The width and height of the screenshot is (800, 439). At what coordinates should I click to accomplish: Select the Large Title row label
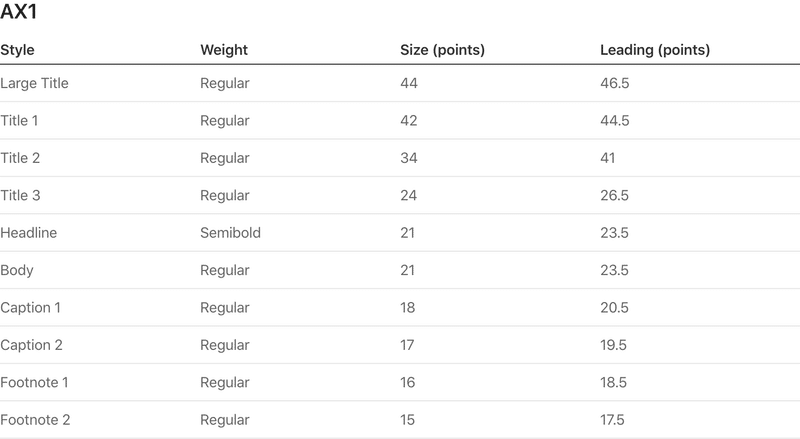(34, 83)
